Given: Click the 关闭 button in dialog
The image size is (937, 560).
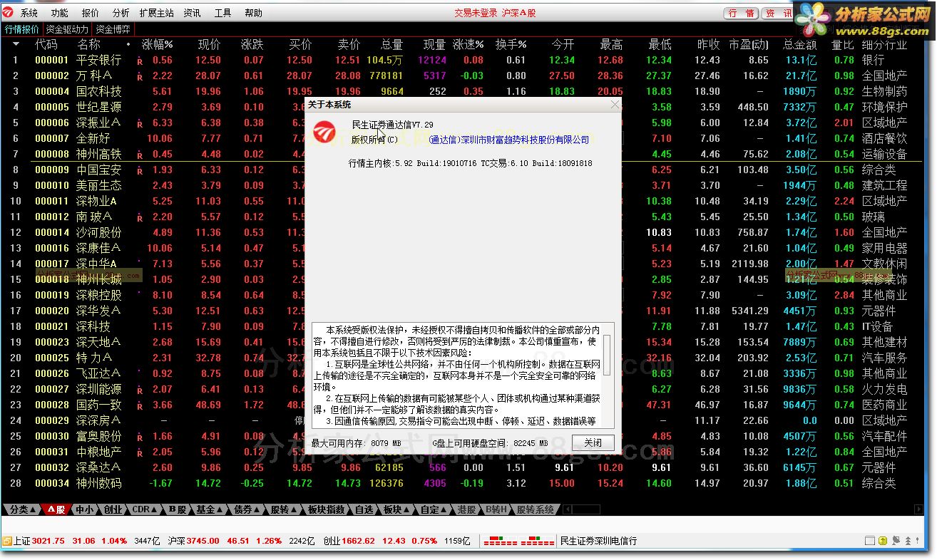Looking at the screenshot, I should pos(593,442).
